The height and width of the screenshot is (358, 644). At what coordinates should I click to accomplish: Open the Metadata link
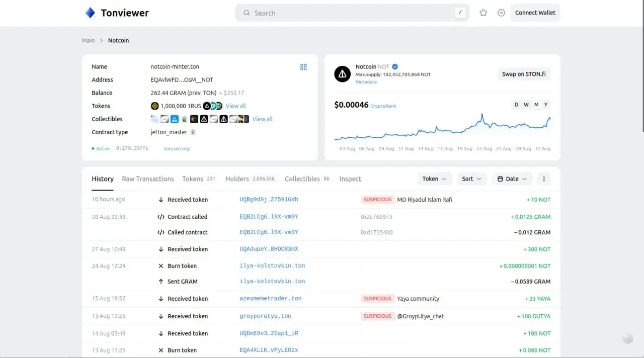[x=366, y=81]
